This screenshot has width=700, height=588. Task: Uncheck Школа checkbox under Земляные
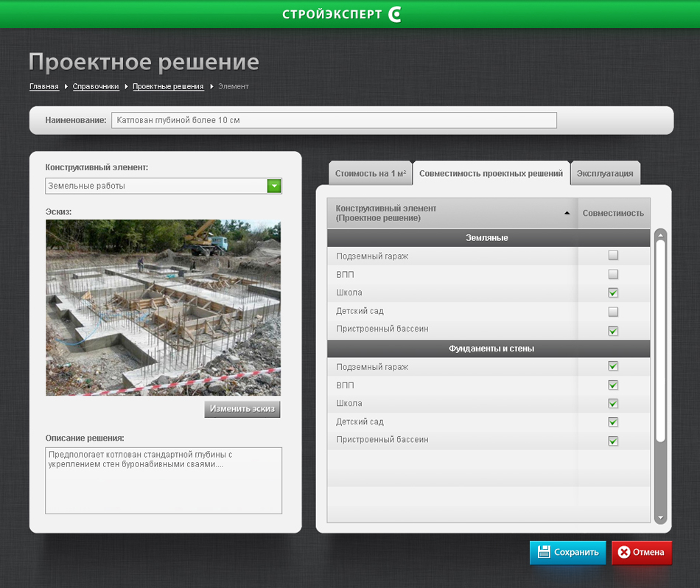point(613,293)
